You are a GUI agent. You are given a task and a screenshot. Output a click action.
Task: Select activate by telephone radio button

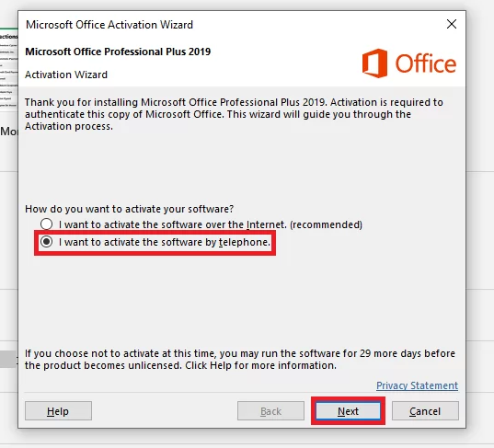(46, 242)
